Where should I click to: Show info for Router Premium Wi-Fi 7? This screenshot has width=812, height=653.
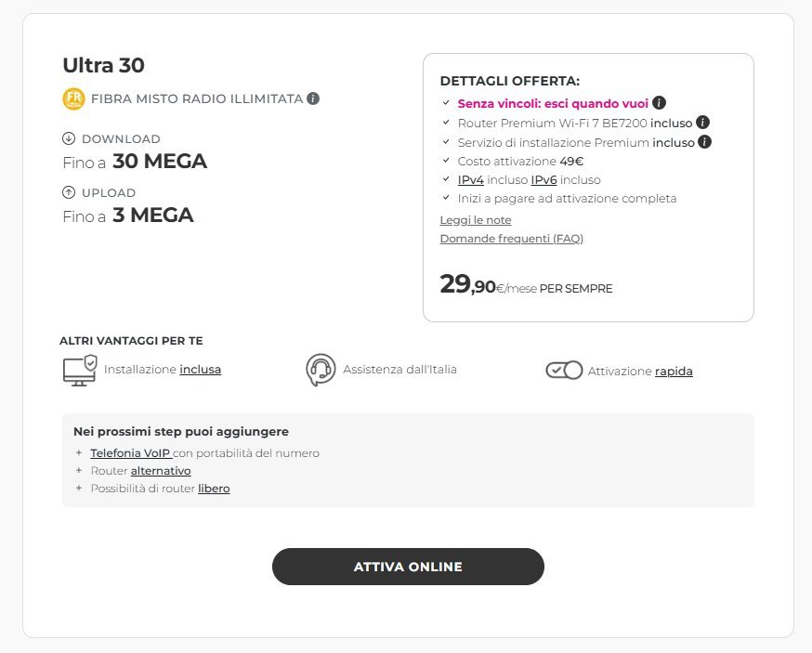coord(703,123)
